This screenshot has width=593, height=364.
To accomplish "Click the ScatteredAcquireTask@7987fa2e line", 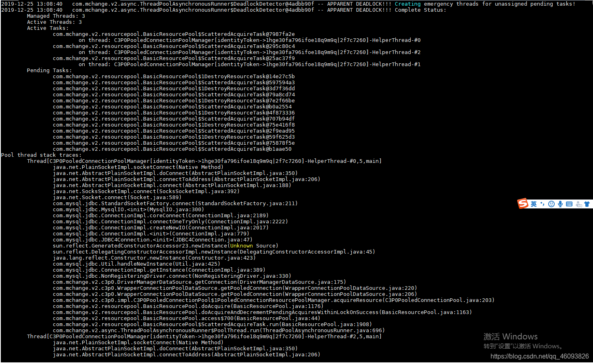I will [174, 34].
